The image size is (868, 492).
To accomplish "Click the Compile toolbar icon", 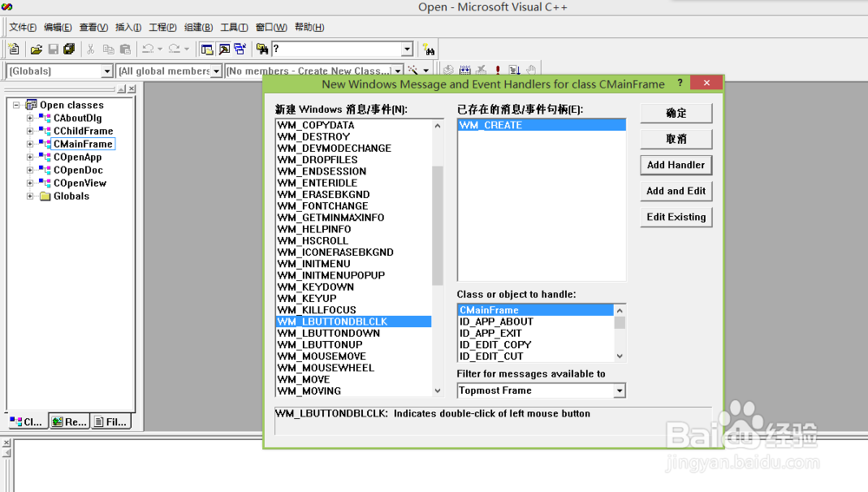I will point(449,69).
